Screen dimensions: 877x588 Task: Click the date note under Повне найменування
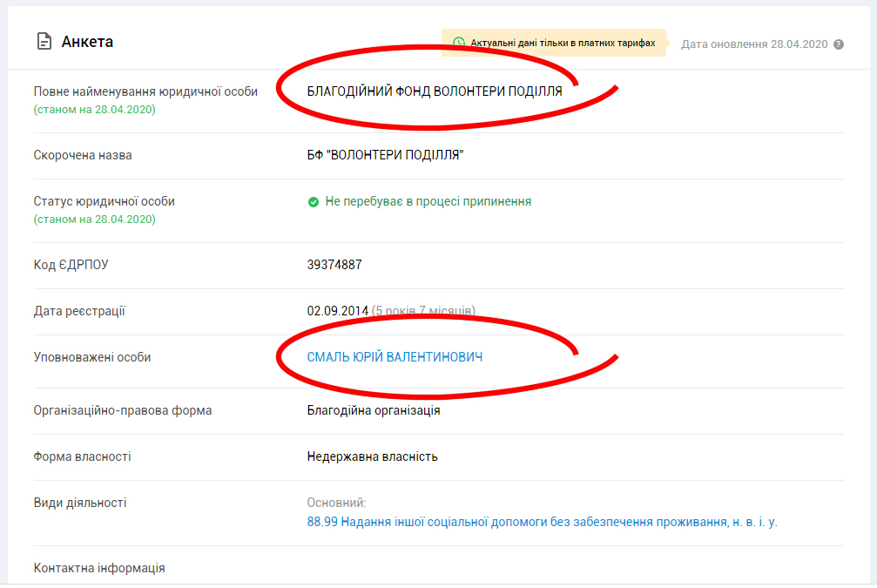[x=94, y=110]
